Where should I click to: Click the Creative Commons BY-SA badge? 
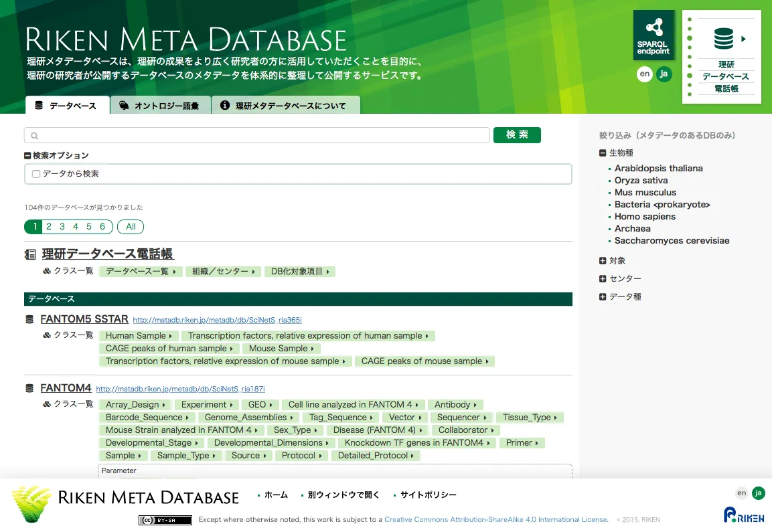(x=165, y=520)
